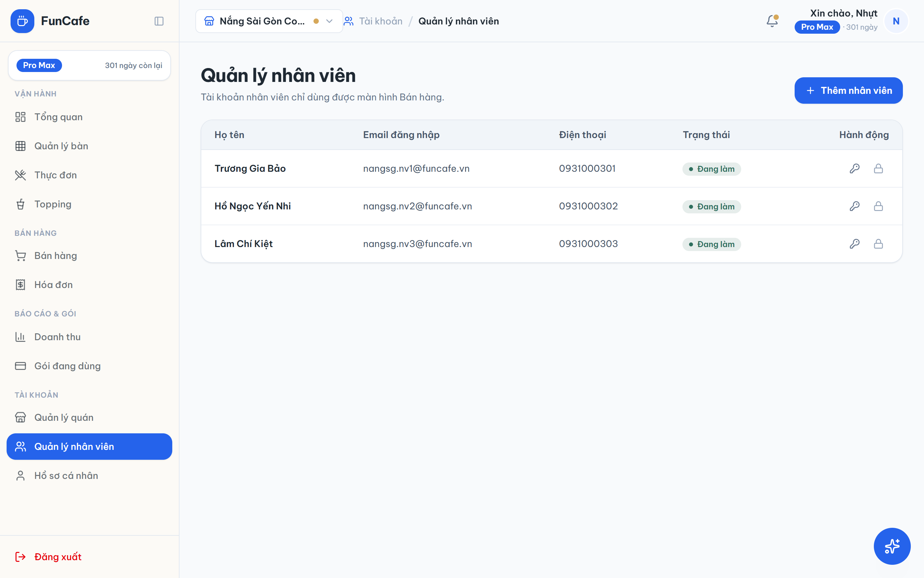Open Quản lý bàn page

tap(89, 146)
